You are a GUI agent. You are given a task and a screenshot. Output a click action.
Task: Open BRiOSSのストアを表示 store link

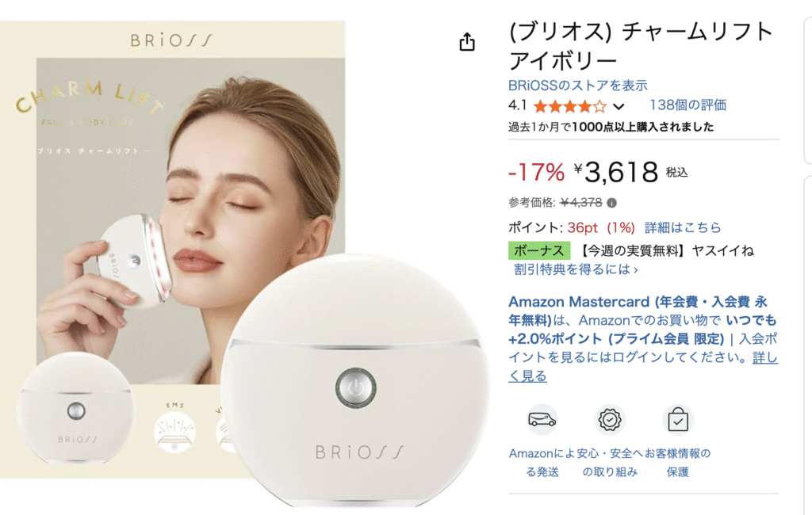click(x=578, y=85)
